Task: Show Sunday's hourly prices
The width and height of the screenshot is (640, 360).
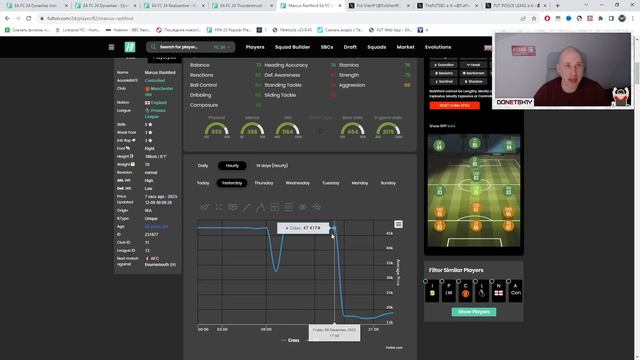Action: (x=388, y=183)
